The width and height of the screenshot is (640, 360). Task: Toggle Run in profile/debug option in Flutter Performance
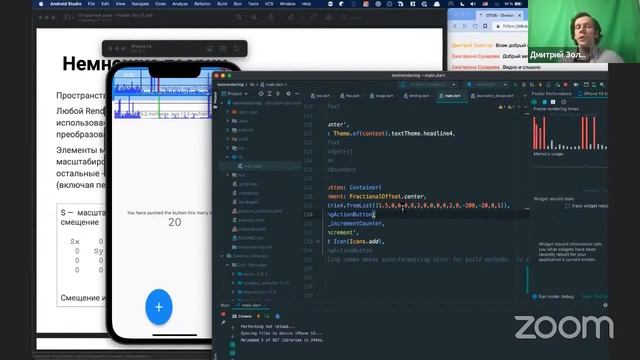click(553, 297)
